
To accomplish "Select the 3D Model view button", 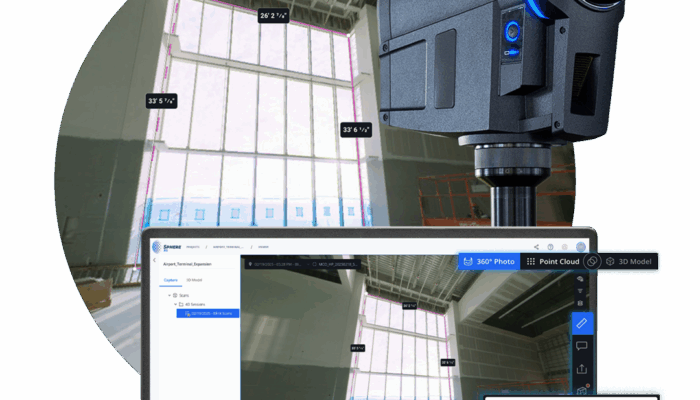I will (x=628, y=261).
